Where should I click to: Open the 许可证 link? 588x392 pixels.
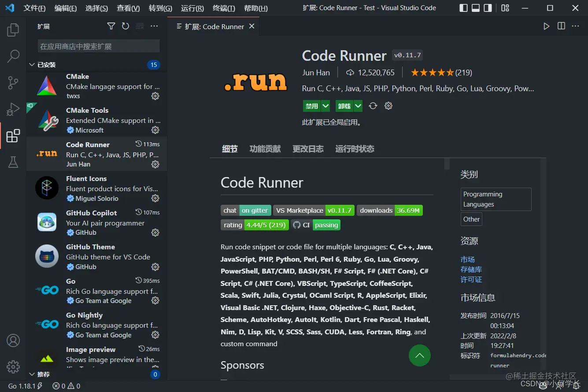pos(471,279)
